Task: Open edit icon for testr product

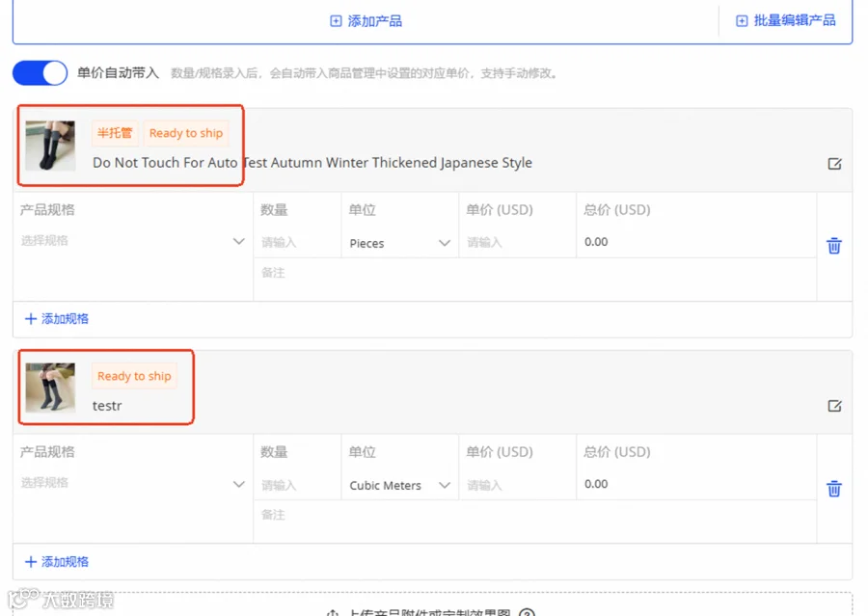Action: click(834, 406)
